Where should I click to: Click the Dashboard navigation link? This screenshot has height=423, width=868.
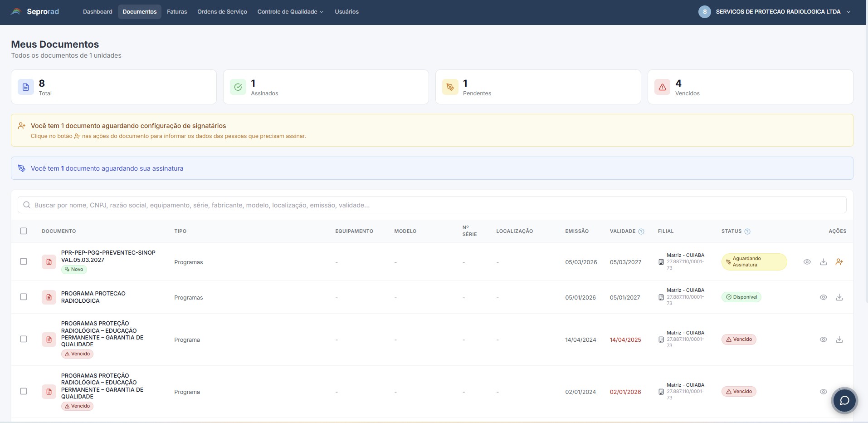coord(98,11)
